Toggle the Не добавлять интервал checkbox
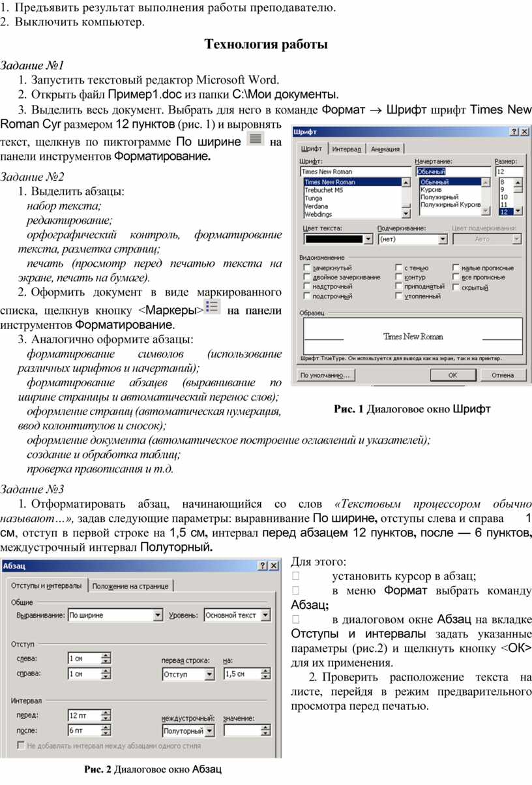 pos(21,745)
